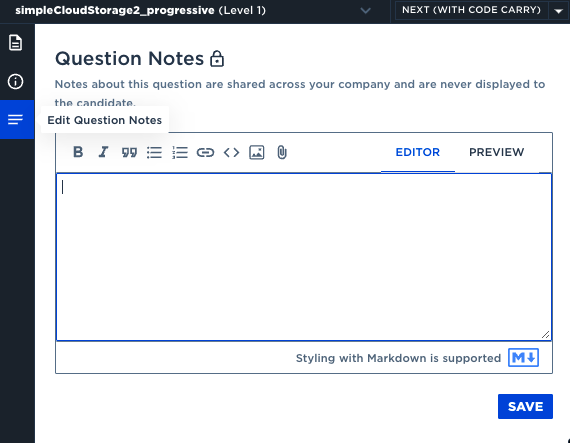Open the dropdown arrow beside NEXT button

pos(559,11)
